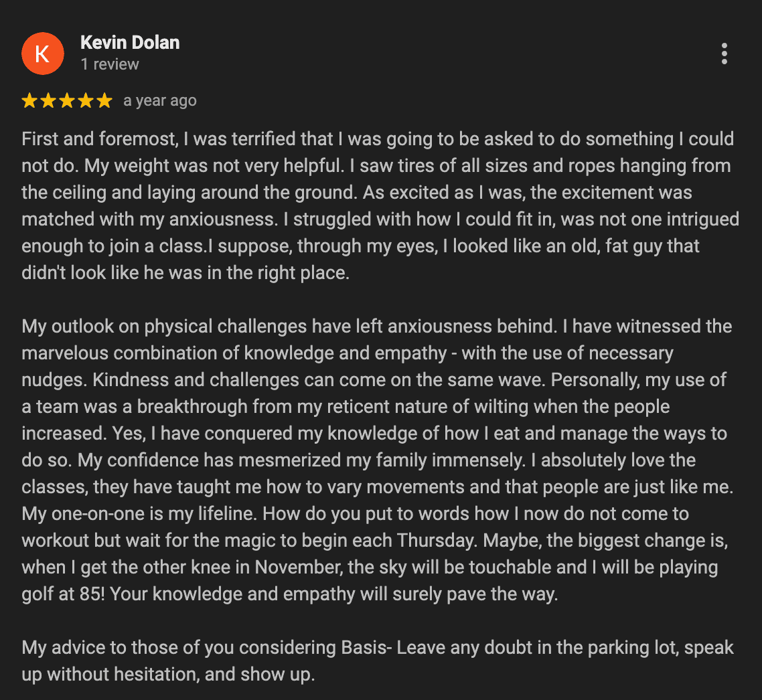Open reviewer name Kevin Dolan
Screen dimensions: 762x700
point(130,43)
